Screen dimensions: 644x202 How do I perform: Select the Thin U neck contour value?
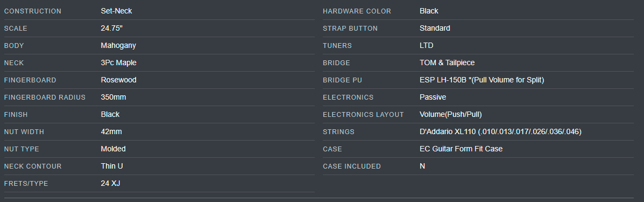point(112,166)
